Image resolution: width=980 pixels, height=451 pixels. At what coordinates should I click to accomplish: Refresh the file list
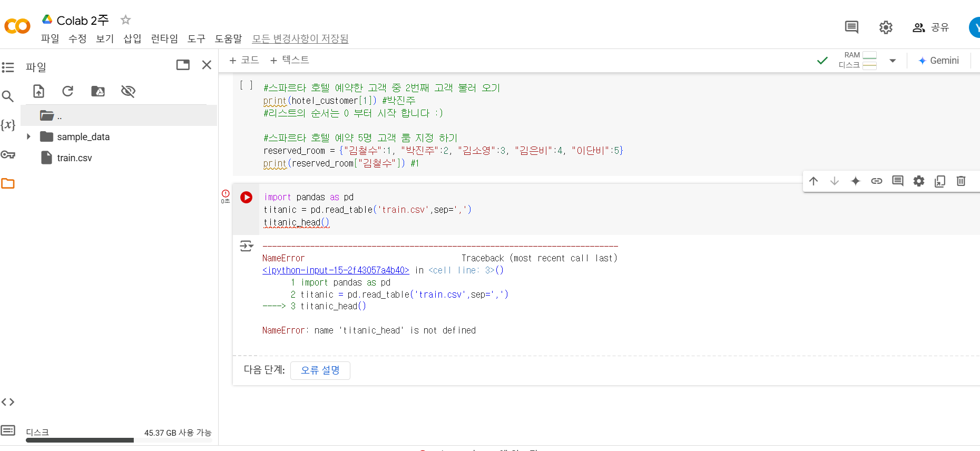[68, 91]
